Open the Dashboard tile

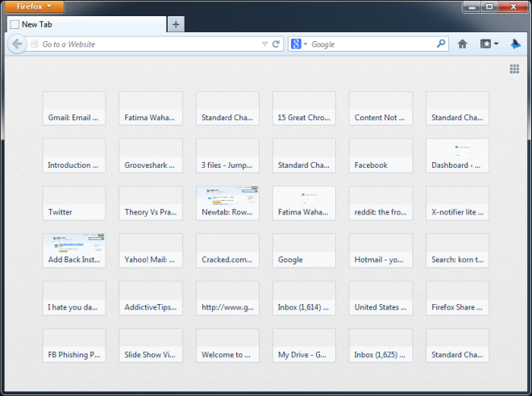pos(457,156)
